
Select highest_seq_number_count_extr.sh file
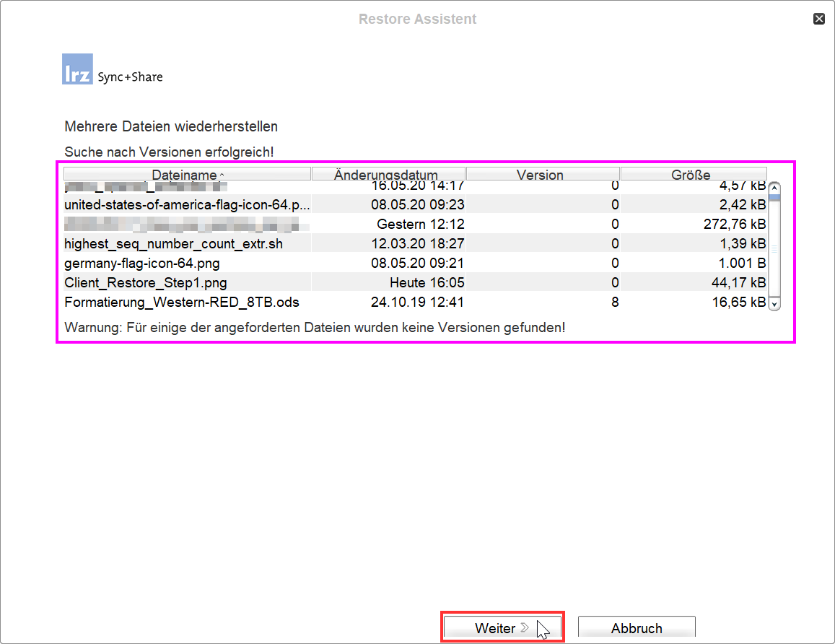tap(173, 244)
